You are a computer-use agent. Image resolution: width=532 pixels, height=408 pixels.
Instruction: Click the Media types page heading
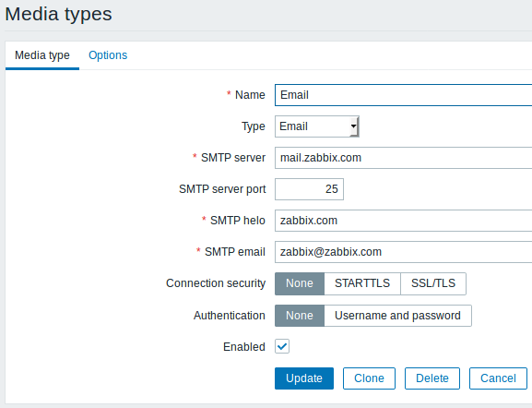pyautogui.click(x=58, y=14)
